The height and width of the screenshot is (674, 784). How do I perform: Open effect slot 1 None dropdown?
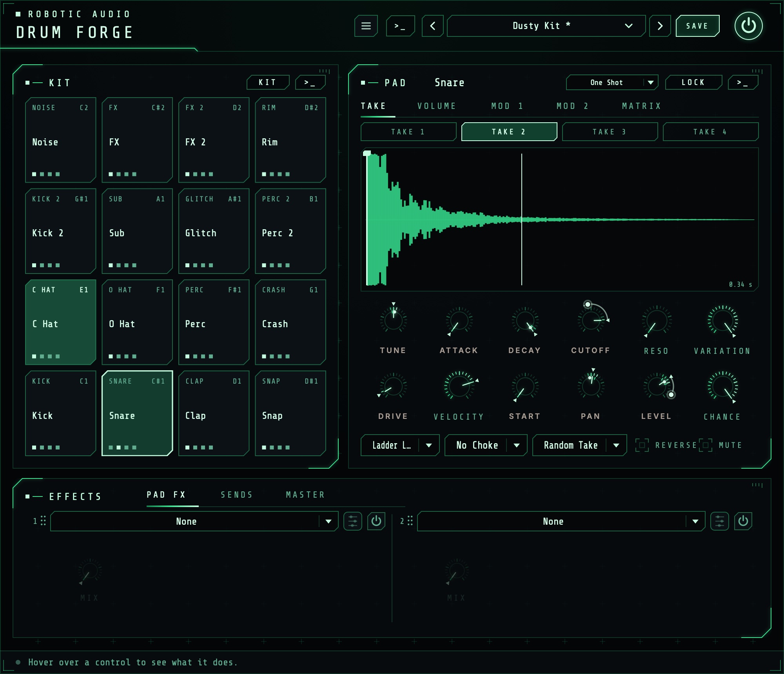[x=194, y=521]
